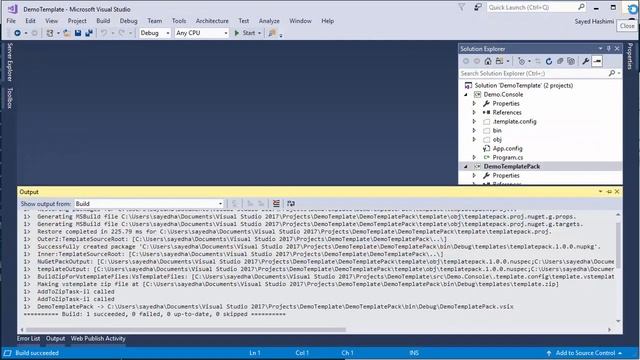Open the Test menu
This screenshot has height=360, width=640.
pyautogui.click(x=244, y=21)
